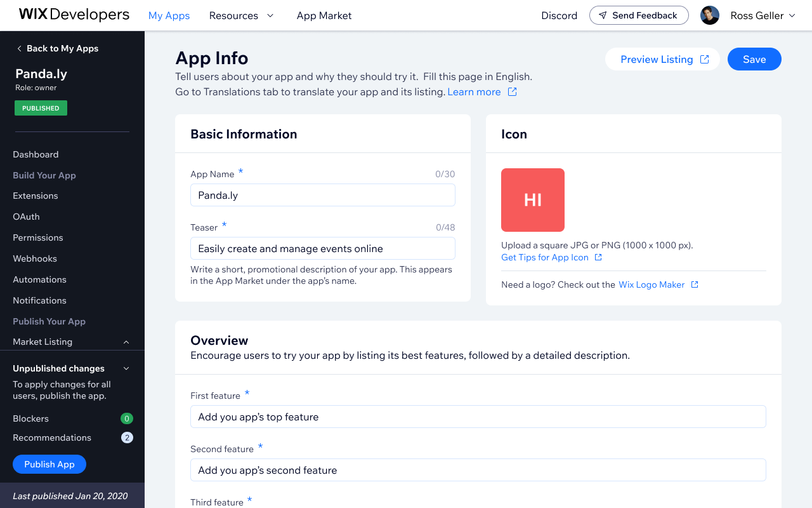Expand the Resources dropdown menu
Viewport: 812px width, 508px height.
tap(241, 15)
